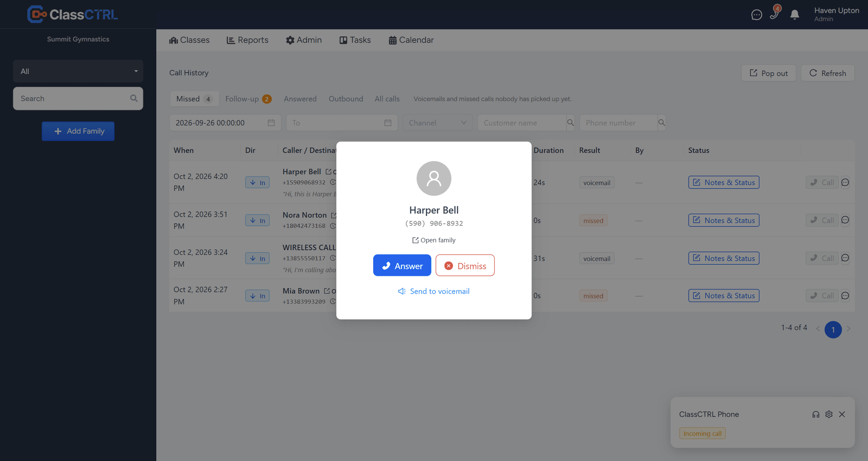Select page 1 in pagination
The width and height of the screenshot is (868, 461).
point(833,330)
